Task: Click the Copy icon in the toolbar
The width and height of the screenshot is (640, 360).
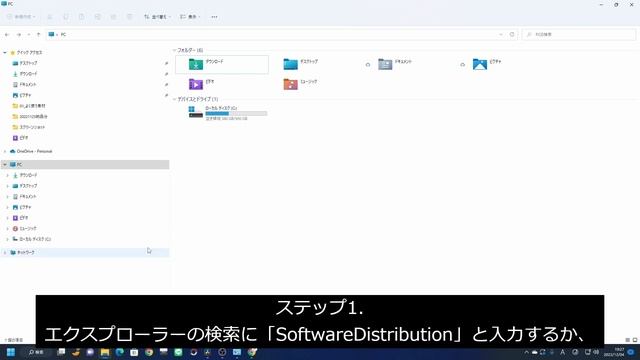Action: (x=66, y=17)
